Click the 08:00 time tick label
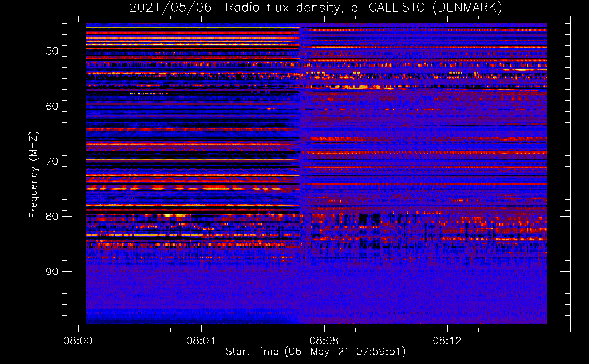This screenshot has height=364, width=589. coord(78,341)
